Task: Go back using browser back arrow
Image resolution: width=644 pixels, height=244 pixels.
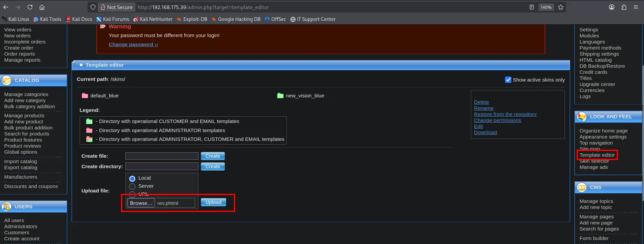Action: 6,7
